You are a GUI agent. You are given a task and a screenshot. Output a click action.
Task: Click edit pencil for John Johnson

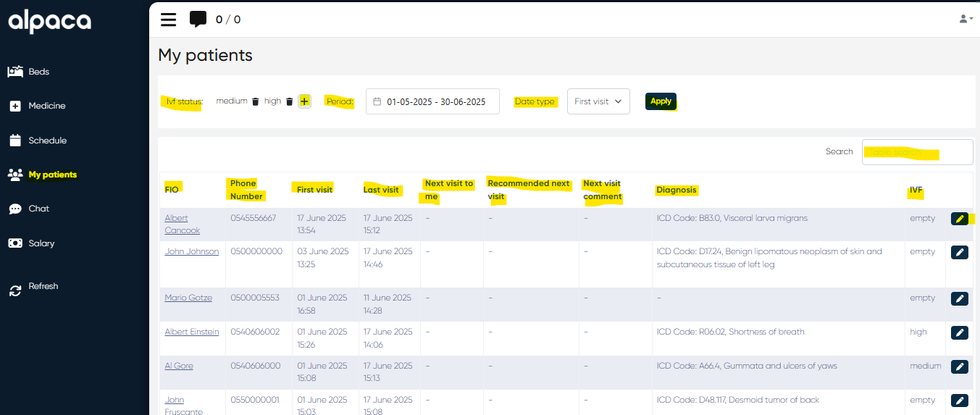click(959, 252)
